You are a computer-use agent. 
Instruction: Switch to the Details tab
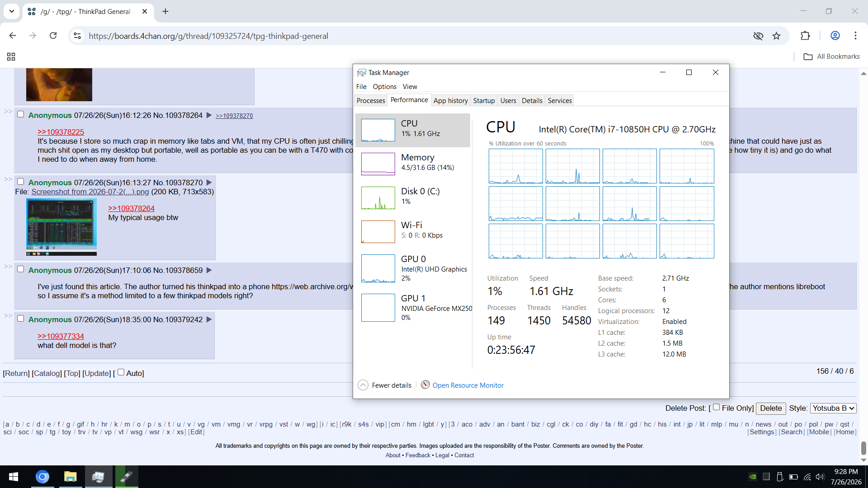pos(532,100)
